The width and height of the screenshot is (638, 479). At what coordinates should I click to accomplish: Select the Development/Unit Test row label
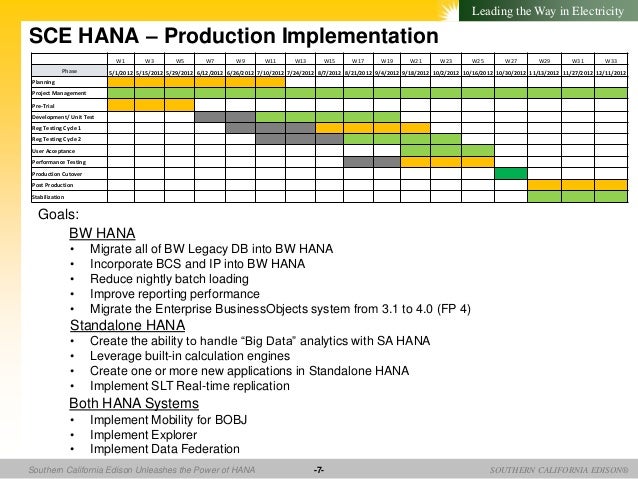63,117
